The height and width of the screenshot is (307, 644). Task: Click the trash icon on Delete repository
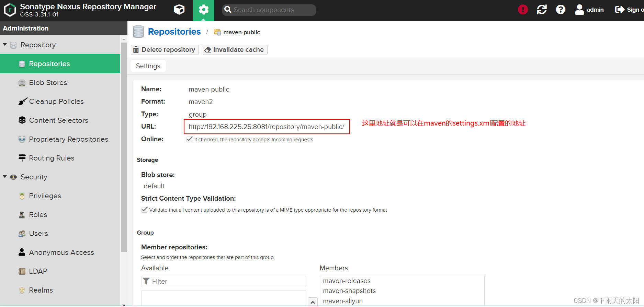[136, 50]
